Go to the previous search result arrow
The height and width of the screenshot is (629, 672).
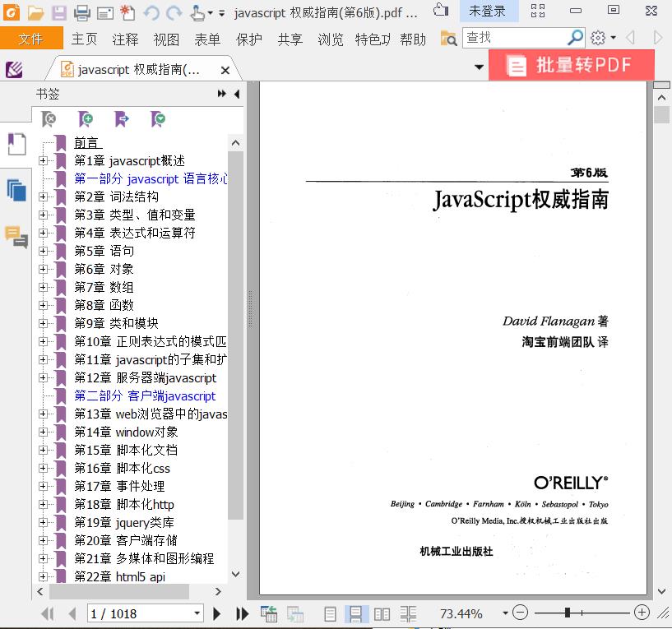click(630, 38)
